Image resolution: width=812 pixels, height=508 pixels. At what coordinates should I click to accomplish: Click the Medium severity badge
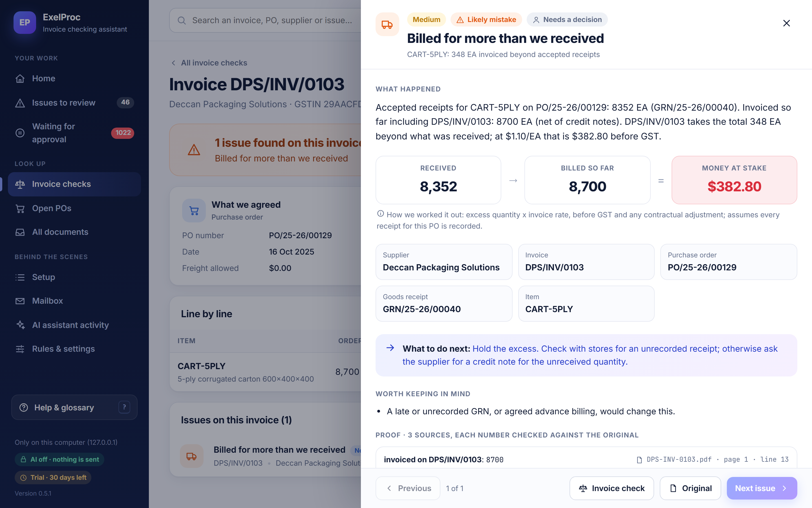click(x=426, y=19)
